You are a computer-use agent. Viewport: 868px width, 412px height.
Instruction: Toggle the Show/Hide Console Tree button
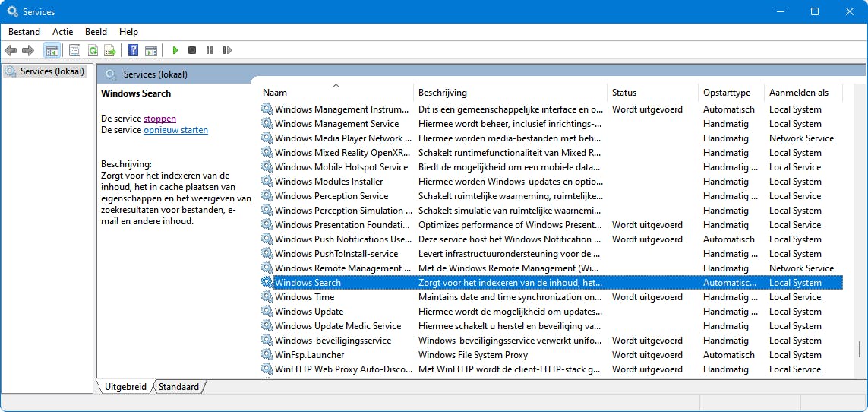click(x=52, y=51)
